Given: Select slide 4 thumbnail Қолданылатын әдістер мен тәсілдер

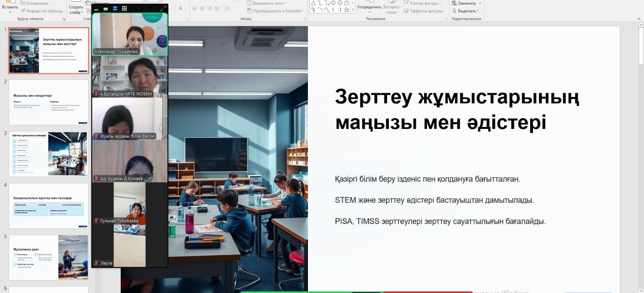Looking at the screenshot, I should coord(49,206).
